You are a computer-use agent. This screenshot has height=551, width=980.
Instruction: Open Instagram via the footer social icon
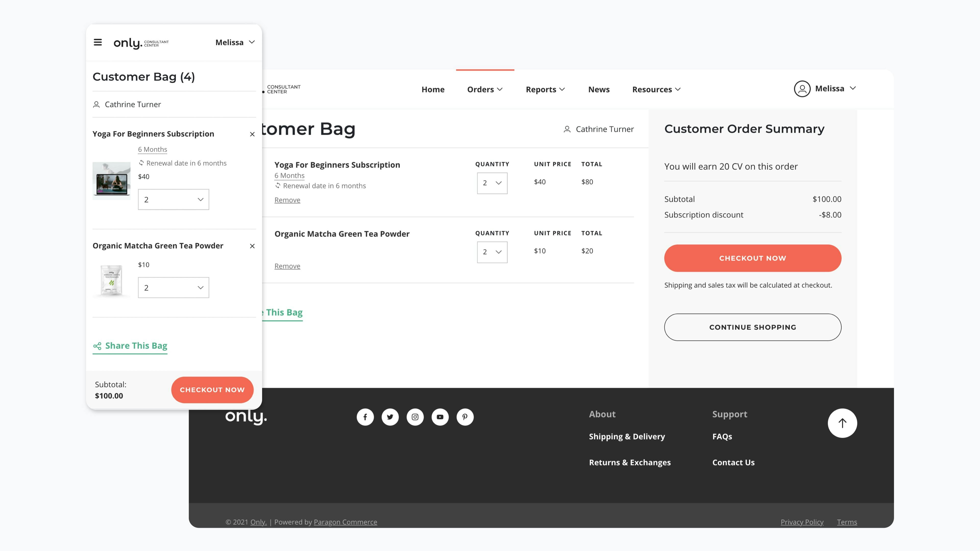point(415,417)
